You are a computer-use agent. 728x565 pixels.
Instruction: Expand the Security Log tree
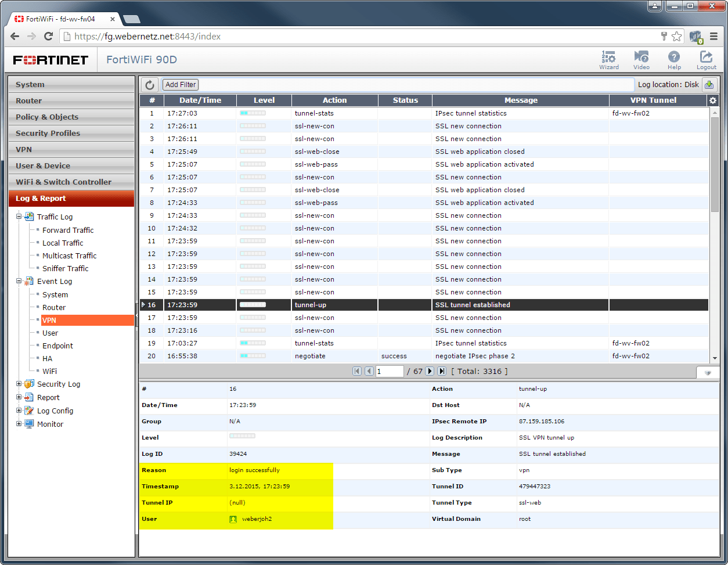click(19, 384)
